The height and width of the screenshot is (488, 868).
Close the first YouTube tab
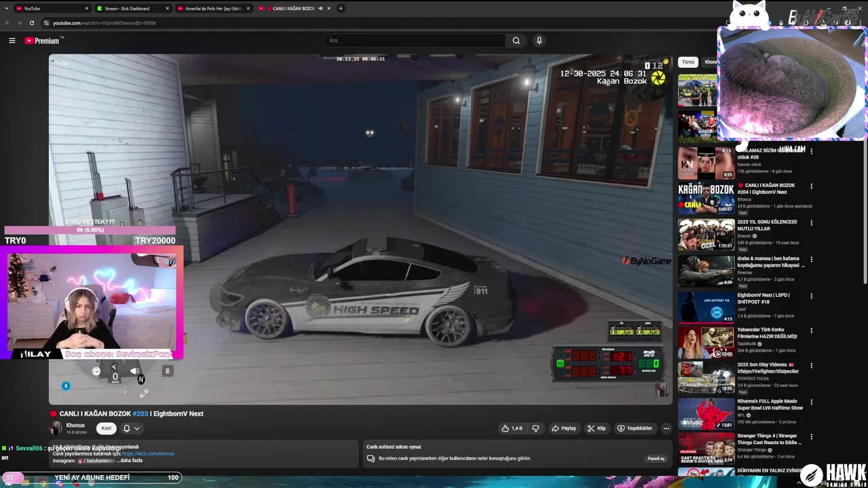(x=87, y=9)
